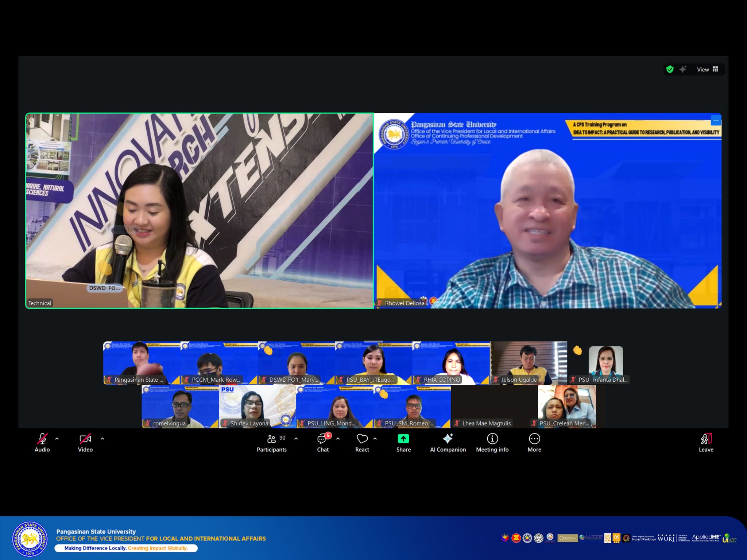Screen dimensions: 747x560
Task: Open the blue more menu on Rhowel Dellosa tile
Action: [716, 120]
